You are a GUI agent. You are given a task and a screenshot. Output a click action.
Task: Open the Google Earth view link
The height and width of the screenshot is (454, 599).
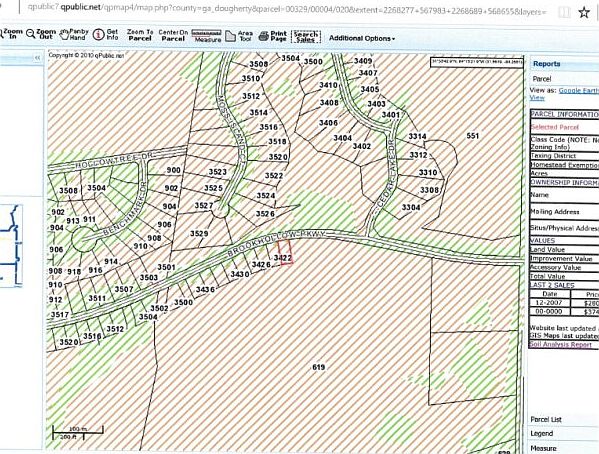point(579,90)
